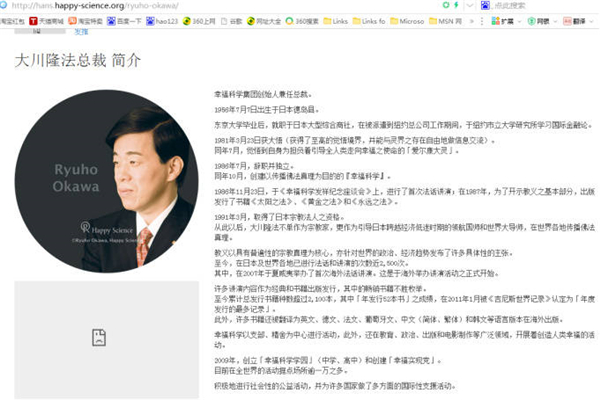Click the line starting '1991年3月'
The height and width of the screenshot is (400, 600).
tap(279, 217)
